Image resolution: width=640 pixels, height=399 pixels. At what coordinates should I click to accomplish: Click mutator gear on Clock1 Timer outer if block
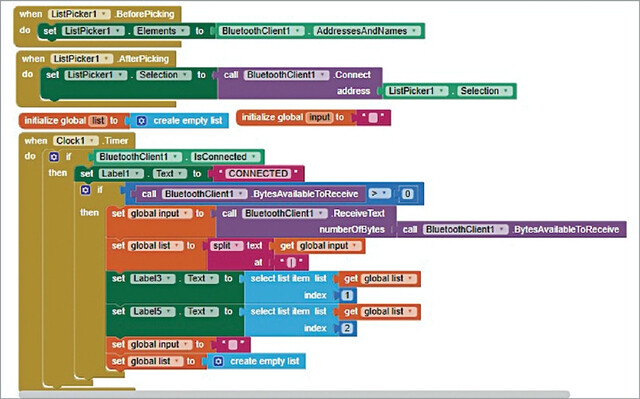click(54, 157)
